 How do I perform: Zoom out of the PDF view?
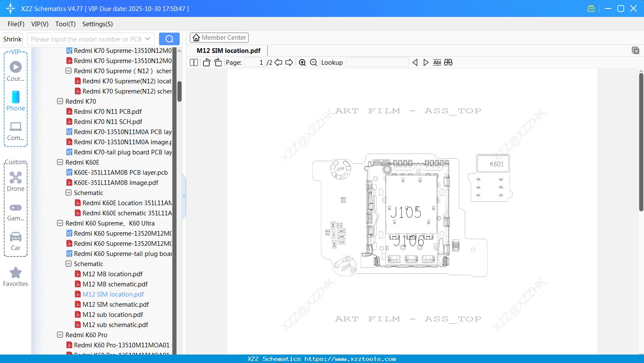point(313,62)
